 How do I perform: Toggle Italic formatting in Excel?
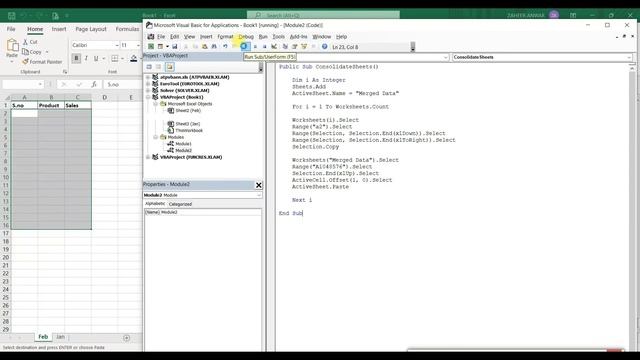(x=86, y=58)
